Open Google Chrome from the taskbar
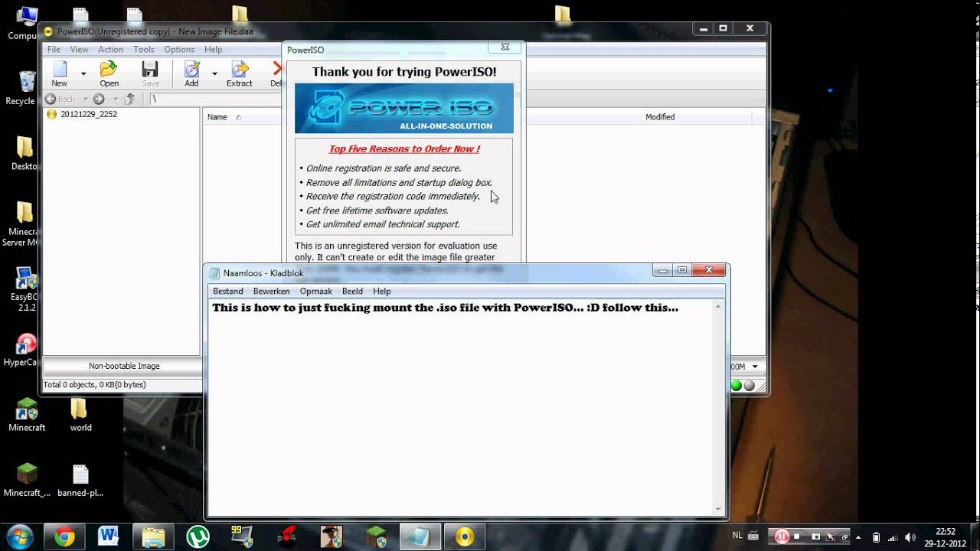 pos(64,537)
